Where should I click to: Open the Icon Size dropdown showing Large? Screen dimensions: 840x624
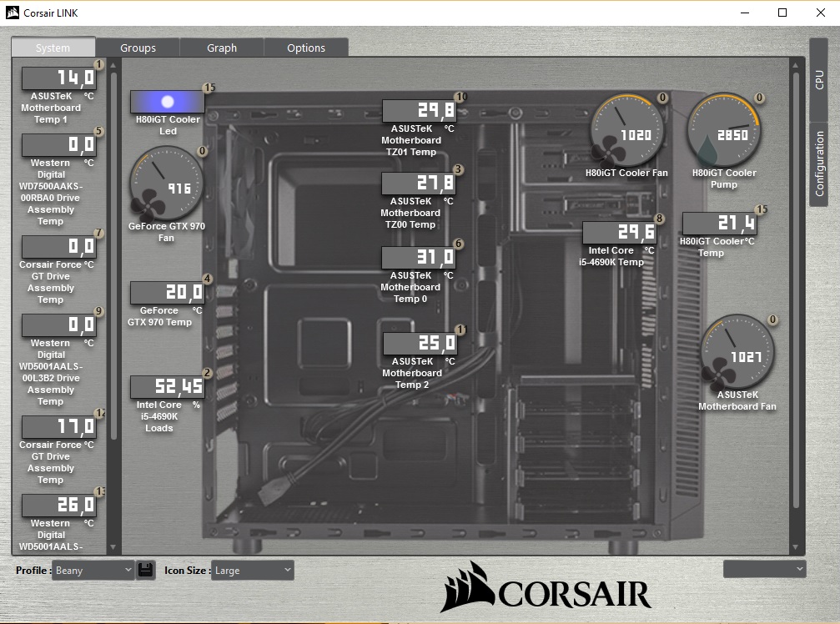click(252, 570)
